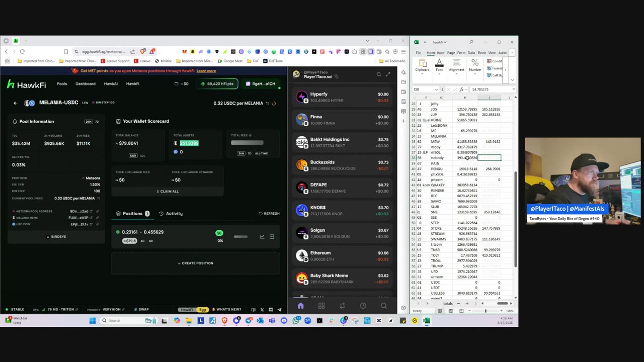Expand the wallet panel to full view
Screen dimensions: 644x362
tap(388, 74)
